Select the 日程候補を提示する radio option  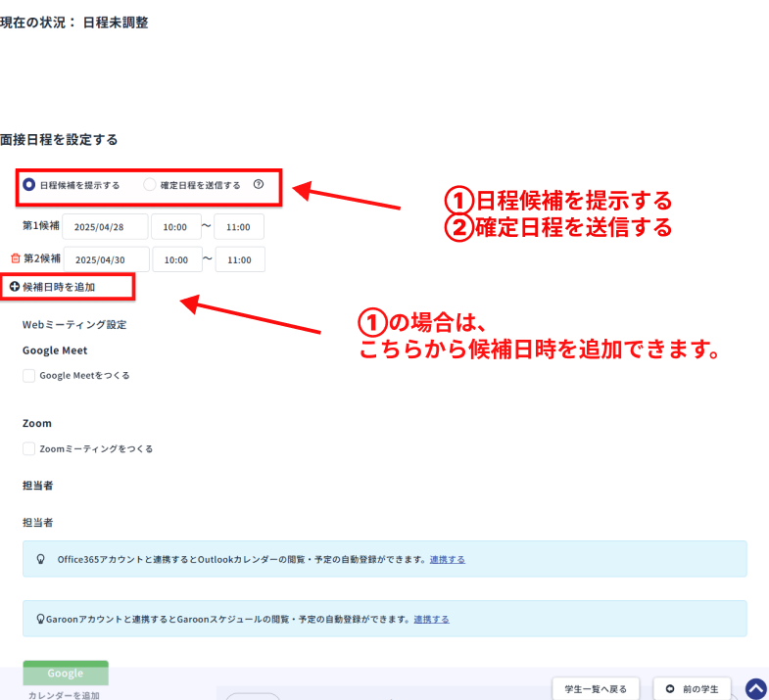(29, 184)
